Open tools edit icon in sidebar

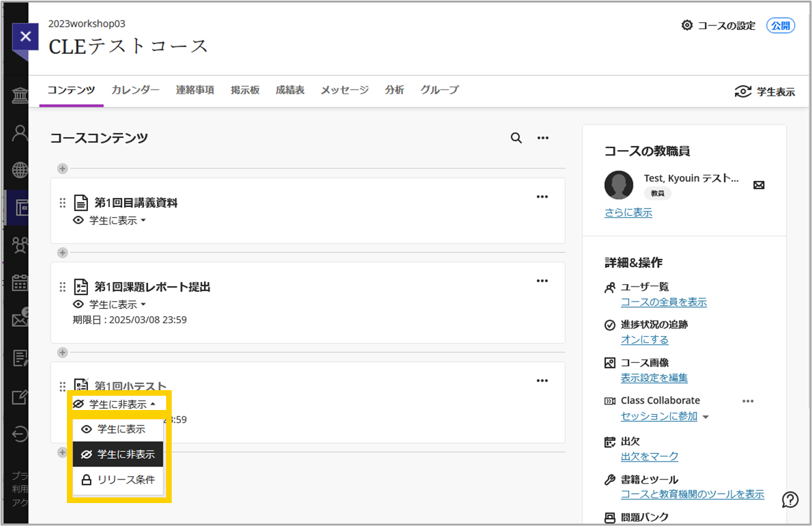[x=20, y=397]
